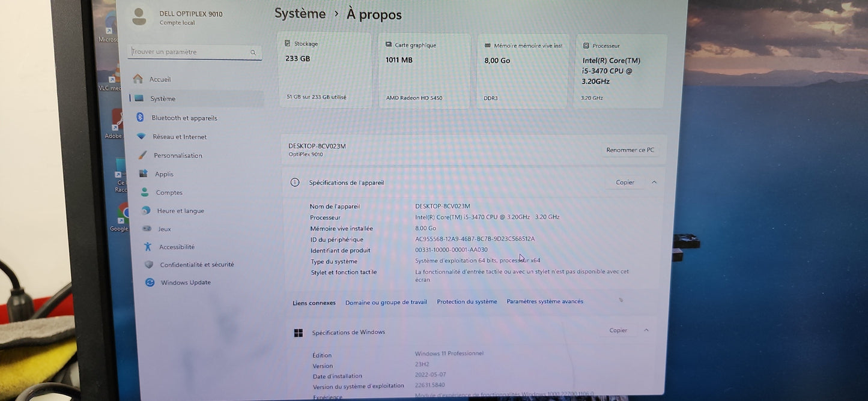Click the Confidentialité et sécurité shield icon
The height and width of the screenshot is (401, 868).
coord(149,264)
